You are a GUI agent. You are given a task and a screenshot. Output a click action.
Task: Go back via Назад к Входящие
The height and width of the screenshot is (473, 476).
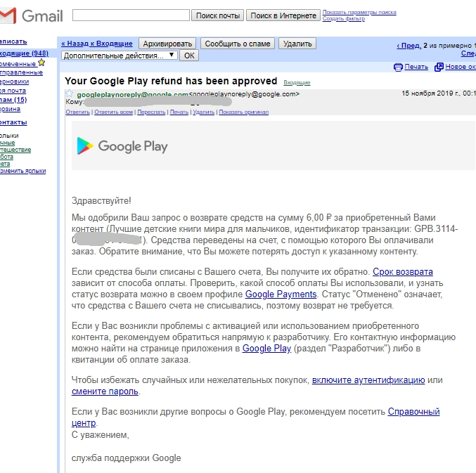(97, 44)
